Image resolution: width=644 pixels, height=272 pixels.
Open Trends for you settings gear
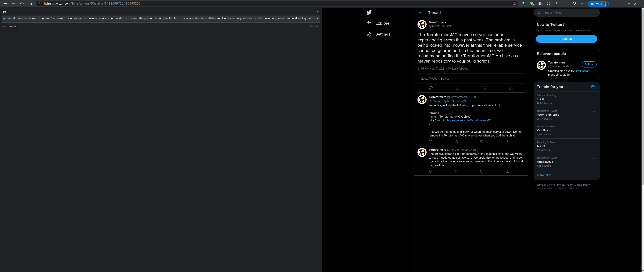coord(593,87)
